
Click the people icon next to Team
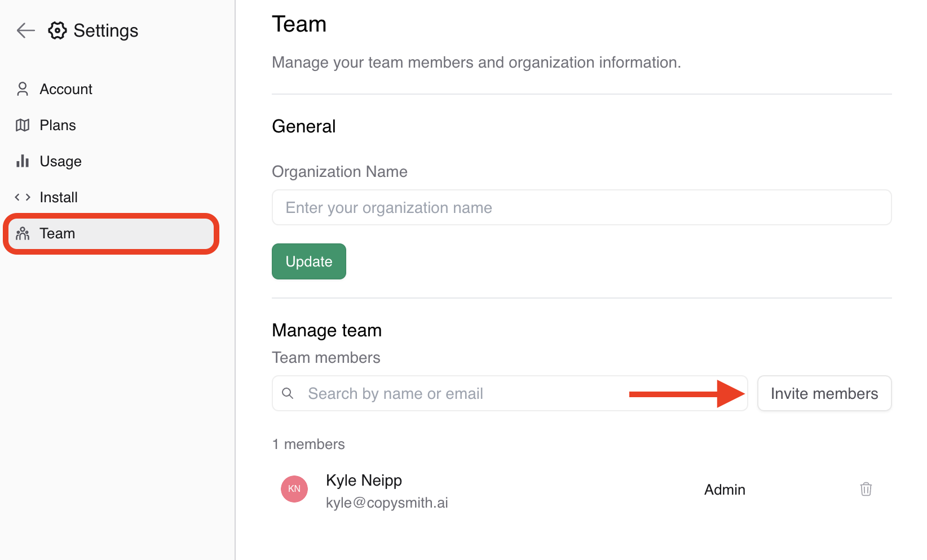click(x=23, y=233)
